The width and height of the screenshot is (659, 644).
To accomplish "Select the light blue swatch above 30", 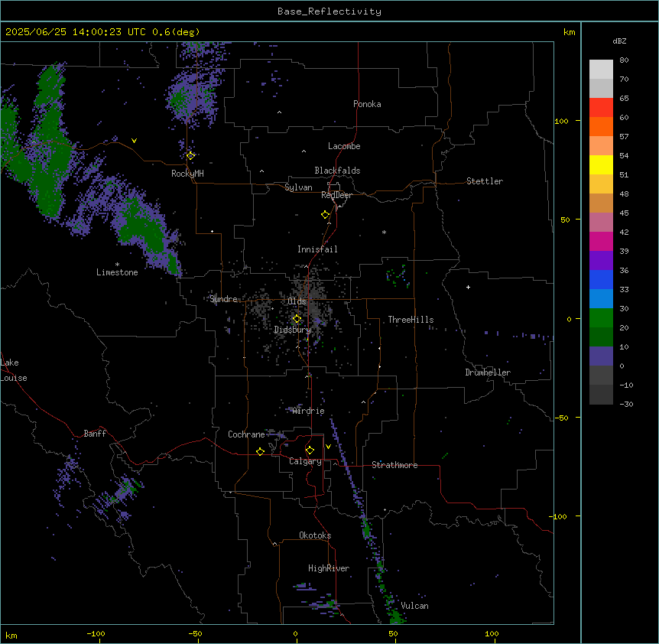I will [601, 299].
